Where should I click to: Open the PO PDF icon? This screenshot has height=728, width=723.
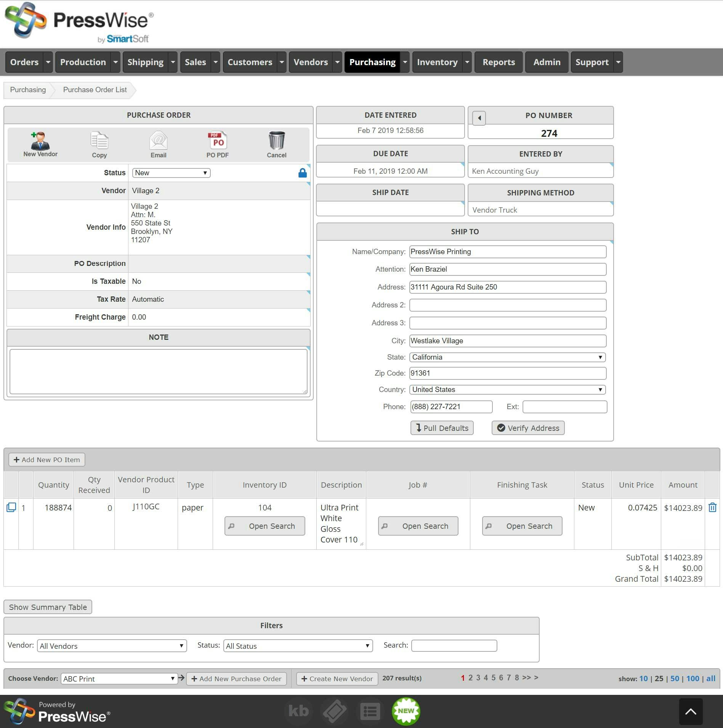(218, 145)
